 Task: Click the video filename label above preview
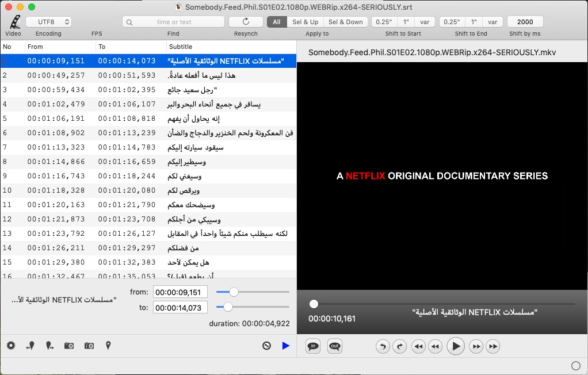(x=432, y=52)
